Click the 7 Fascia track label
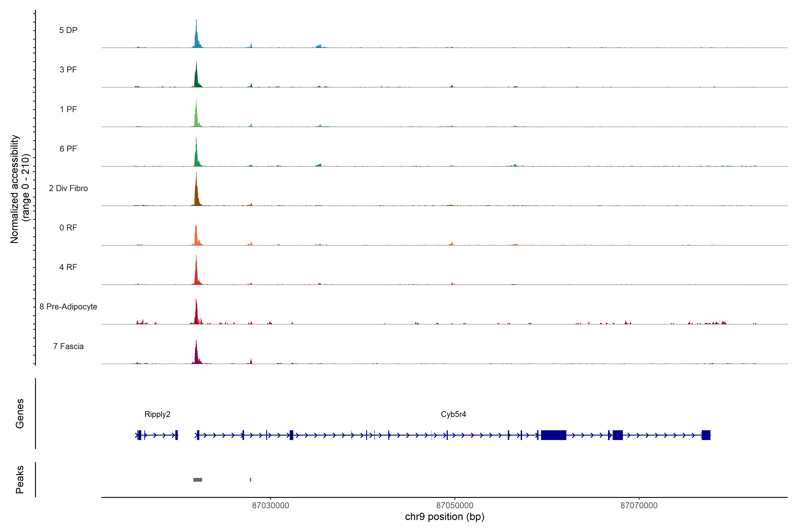Screen dimensions: 798x532 [68, 346]
